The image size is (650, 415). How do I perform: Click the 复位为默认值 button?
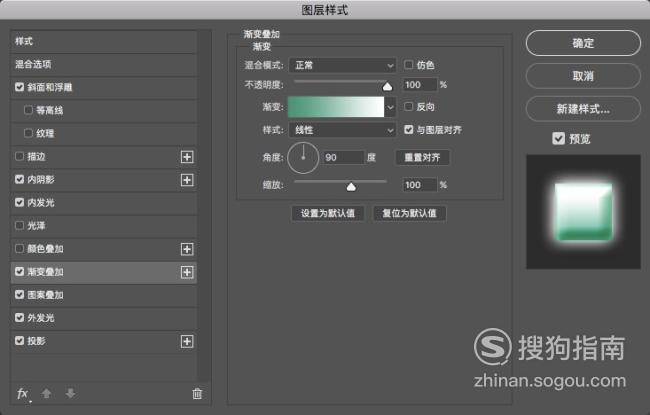pyautogui.click(x=410, y=214)
